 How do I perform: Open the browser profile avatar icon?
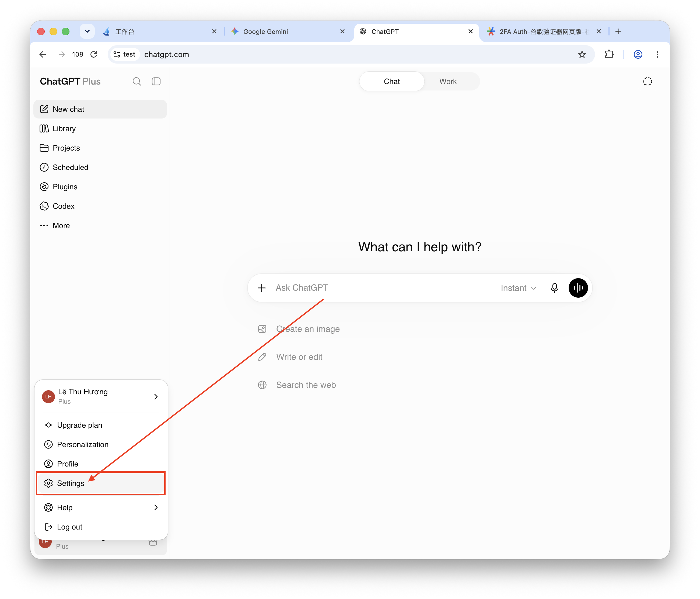coord(638,54)
